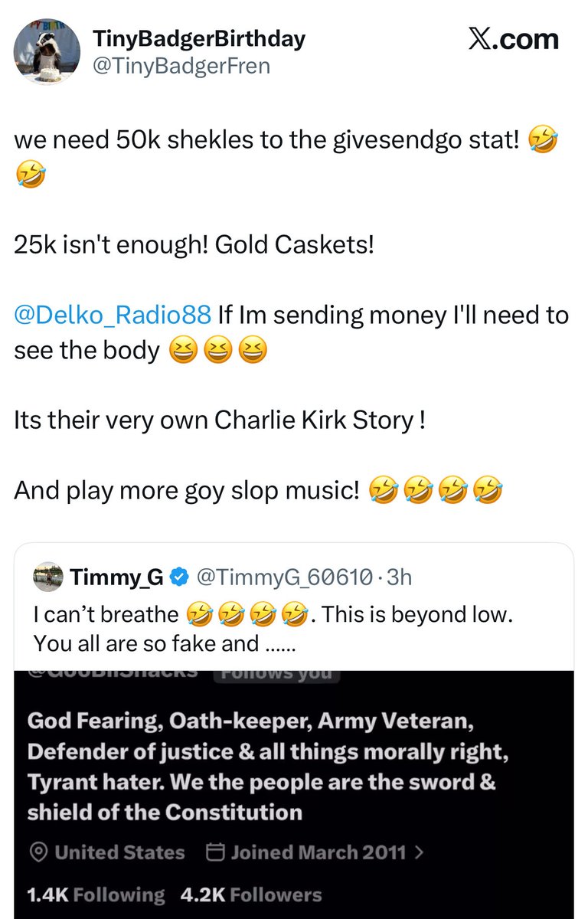Click the blue verified badge beside Timmy_G
Image resolution: width=588 pixels, height=919 pixels.
pos(179,577)
